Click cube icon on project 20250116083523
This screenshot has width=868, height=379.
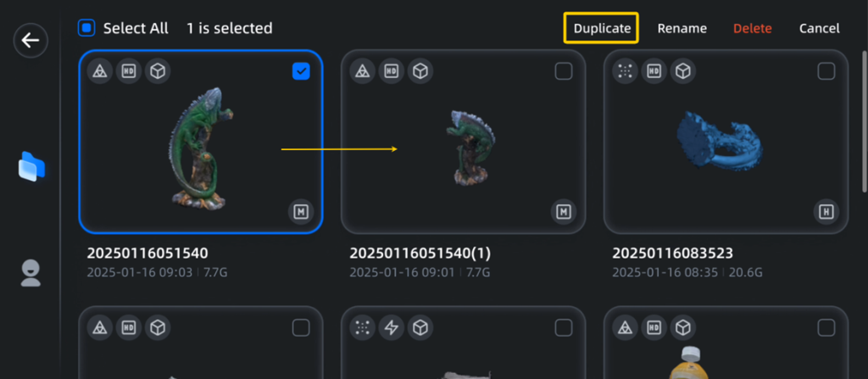pyautogui.click(x=682, y=71)
